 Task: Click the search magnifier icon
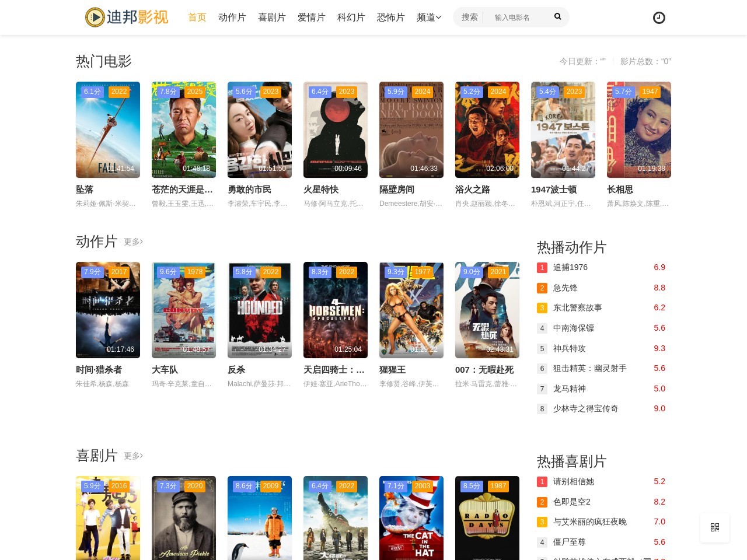(x=557, y=17)
